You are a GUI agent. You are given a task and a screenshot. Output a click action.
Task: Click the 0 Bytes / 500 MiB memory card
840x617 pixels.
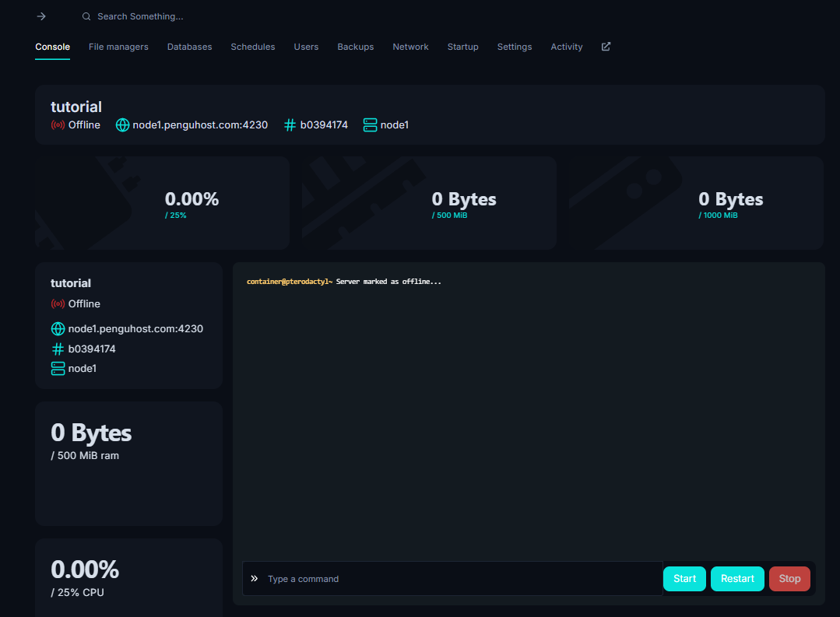(x=429, y=203)
